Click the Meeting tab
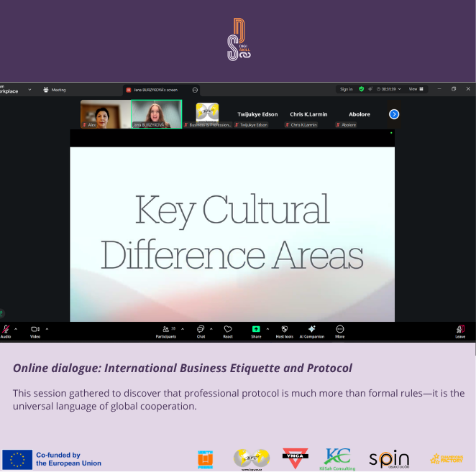Viewport: 476px width, 472px height. 55,90
